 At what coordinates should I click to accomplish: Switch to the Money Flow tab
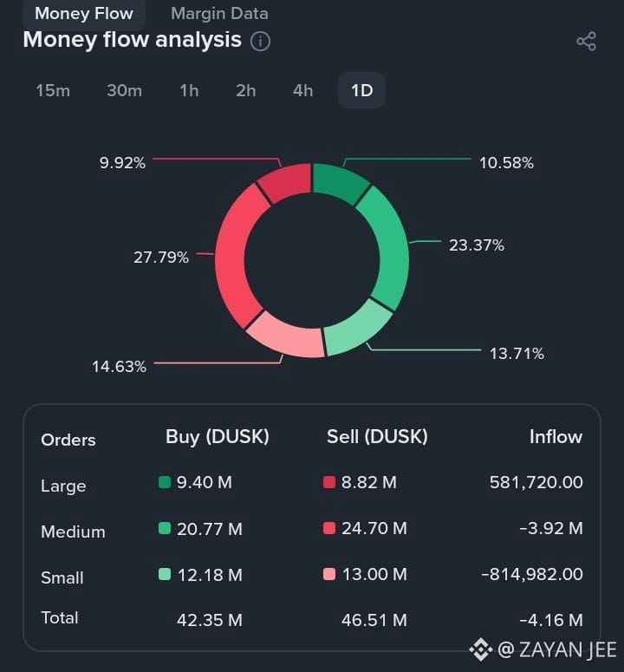click(x=84, y=13)
